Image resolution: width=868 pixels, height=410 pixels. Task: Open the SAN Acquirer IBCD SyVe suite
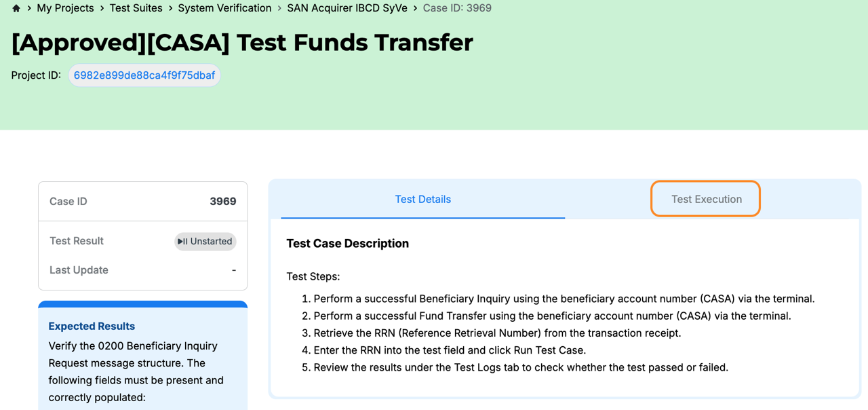click(x=347, y=7)
